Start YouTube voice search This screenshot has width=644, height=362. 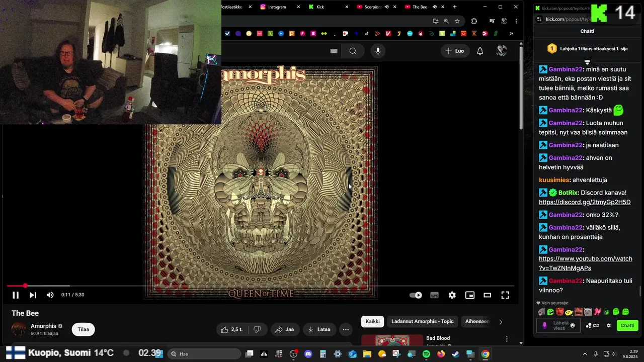378,51
